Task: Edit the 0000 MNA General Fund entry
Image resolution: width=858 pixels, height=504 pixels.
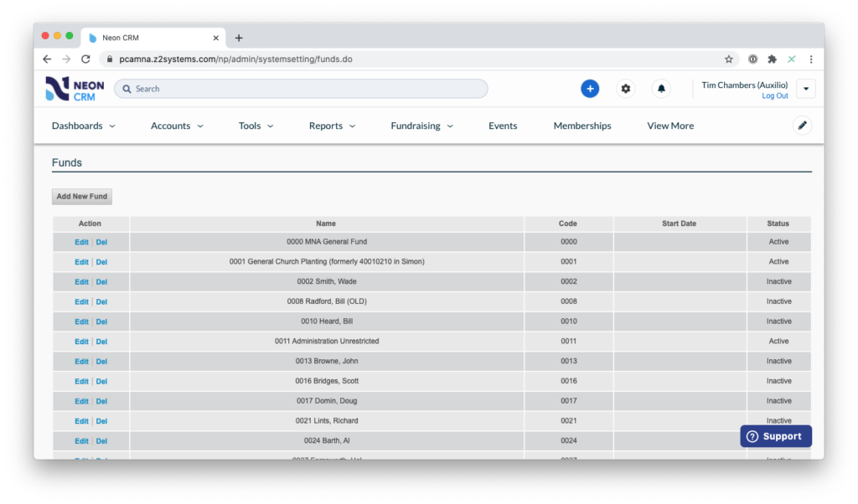Action: 80,242
